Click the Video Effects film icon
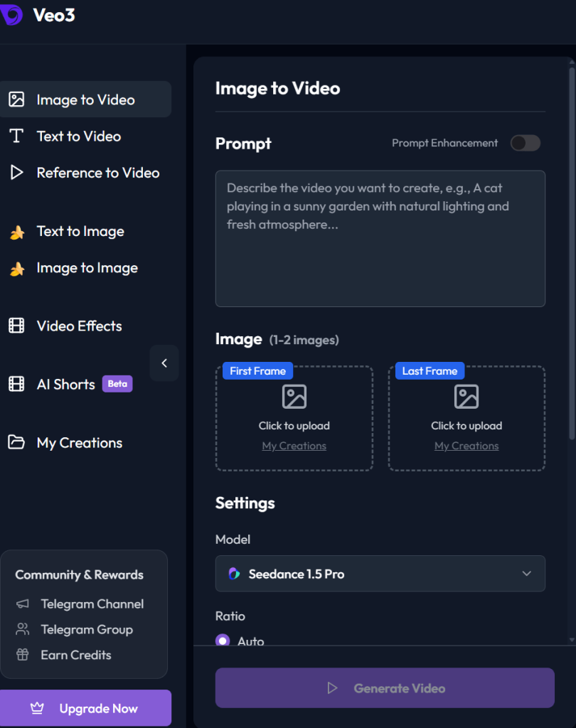The height and width of the screenshot is (728, 576). pos(16,326)
